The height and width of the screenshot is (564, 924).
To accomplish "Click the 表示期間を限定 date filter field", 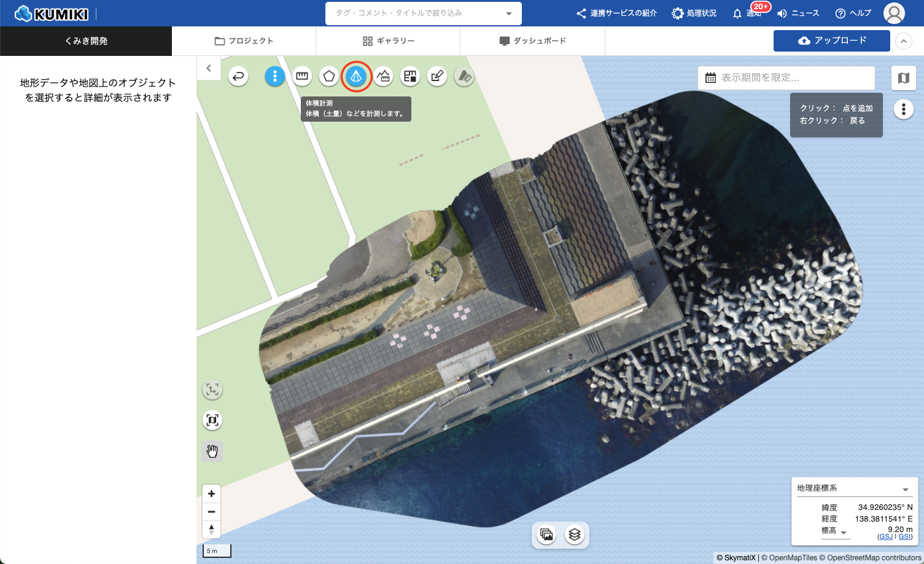I will coord(786,78).
